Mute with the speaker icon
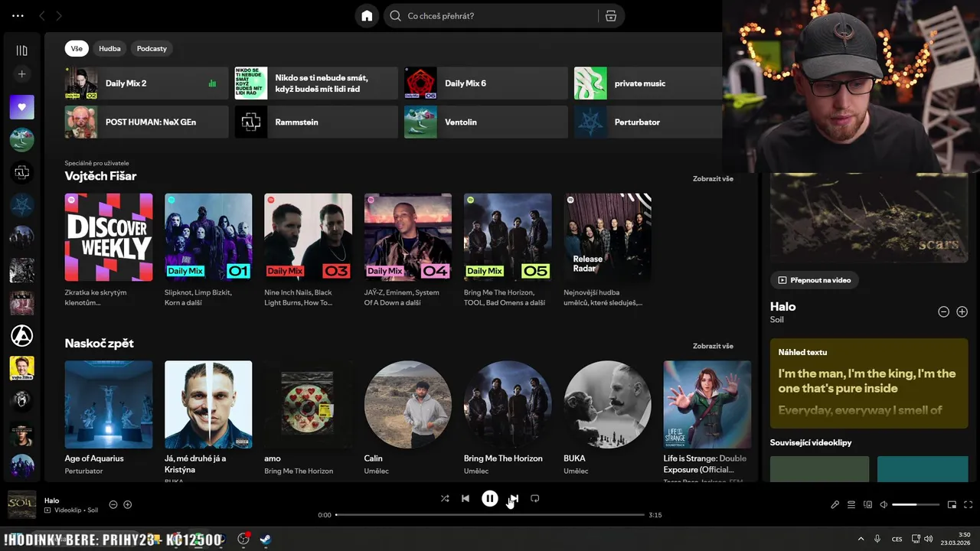 (x=884, y=505)
